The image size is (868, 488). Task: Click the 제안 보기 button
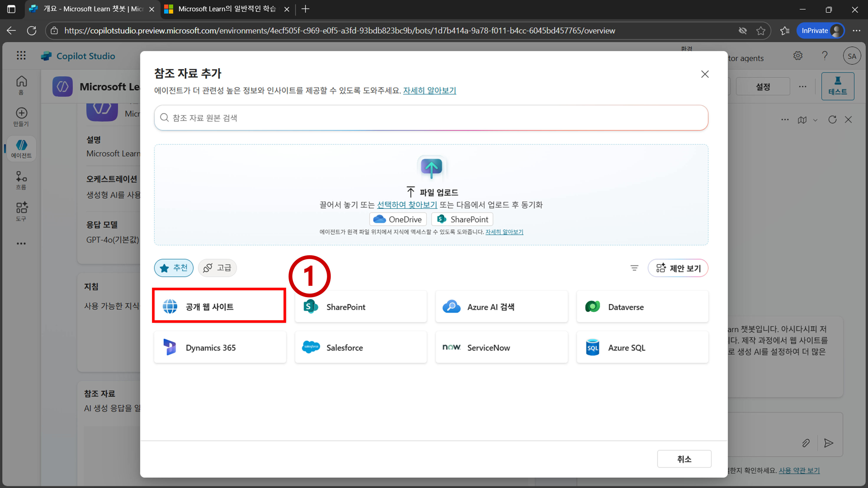678,268
